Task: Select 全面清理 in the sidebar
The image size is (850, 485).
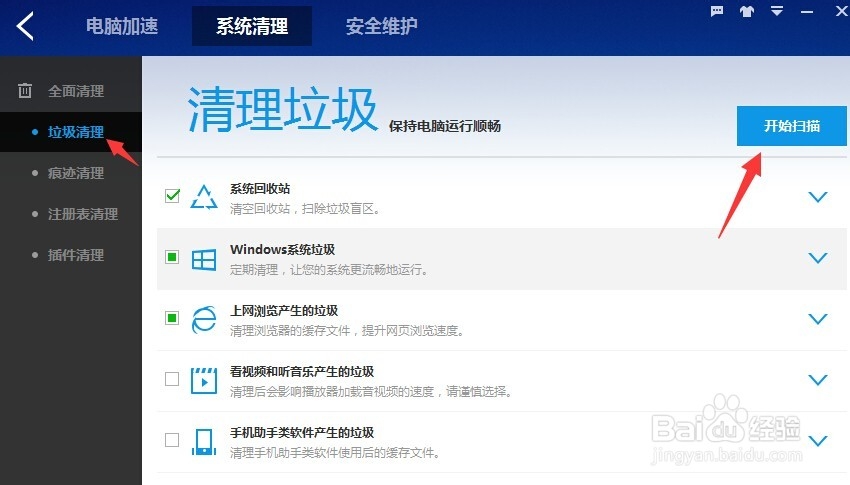Action: (76, 91)
